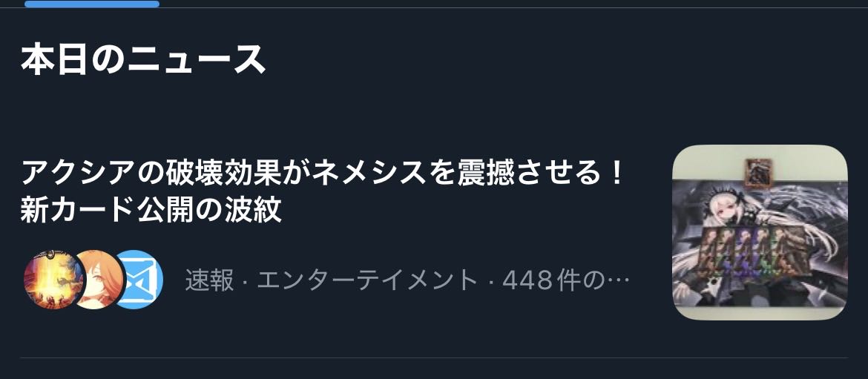The width and height of the screenshot is (868, 379).
Task: Open the 新カード公開の波紋 headline line
Action: pos(151,210)
